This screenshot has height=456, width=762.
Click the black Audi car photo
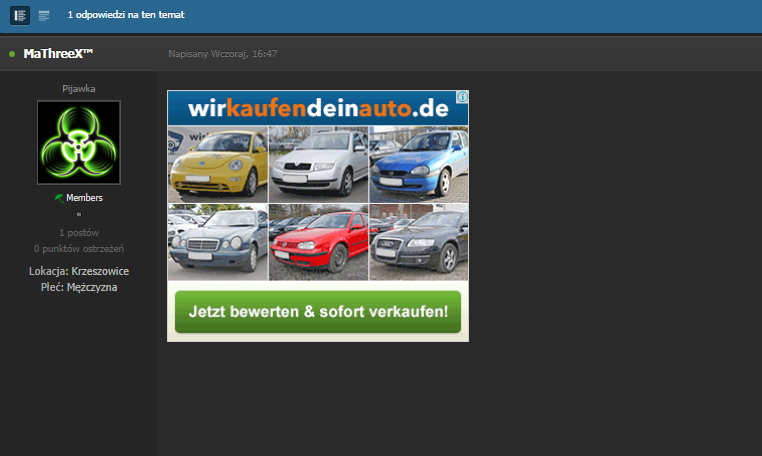(419, 242)
